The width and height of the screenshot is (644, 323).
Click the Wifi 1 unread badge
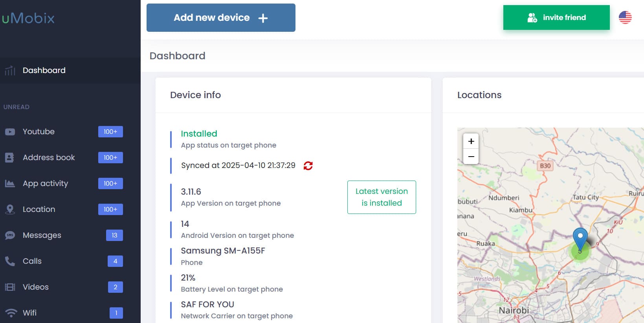[116, 313]
